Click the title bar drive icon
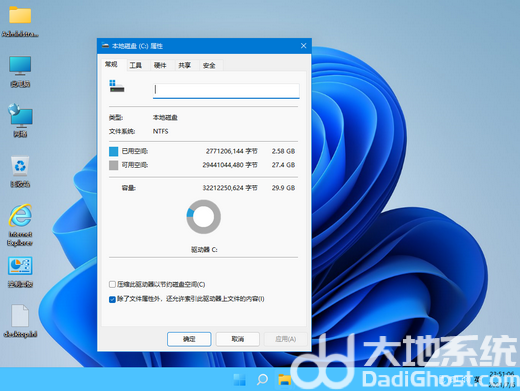This screenshot has height=391, width=520. [105, 46]
